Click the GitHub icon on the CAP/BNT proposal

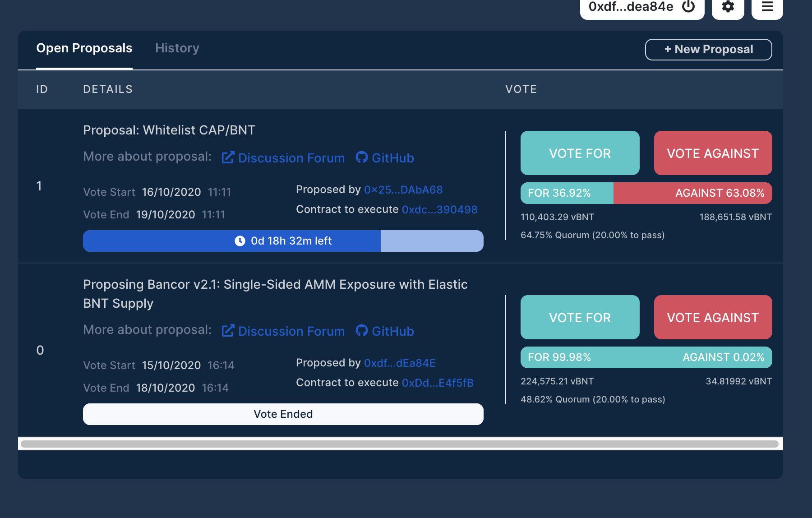pyautogui.click(x=361, y=157)
